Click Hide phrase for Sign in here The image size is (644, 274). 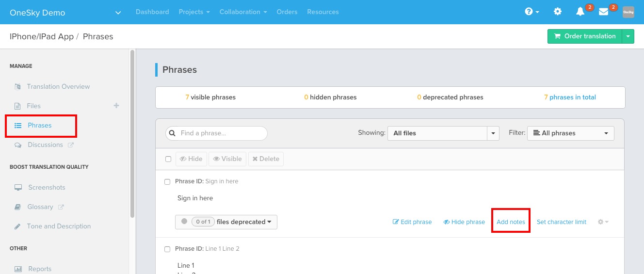[x=464, y=222]
